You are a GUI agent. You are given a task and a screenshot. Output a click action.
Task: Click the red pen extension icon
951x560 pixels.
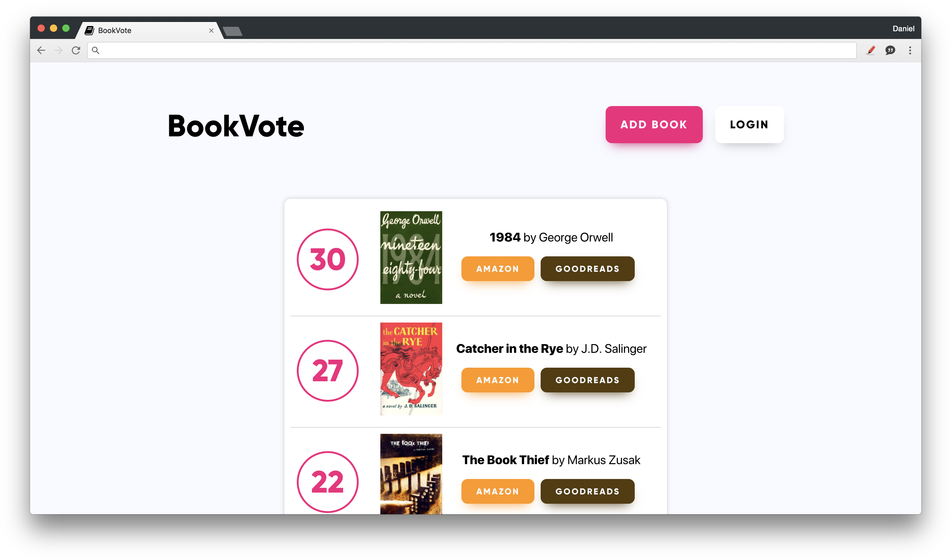[x=871, y=50]
